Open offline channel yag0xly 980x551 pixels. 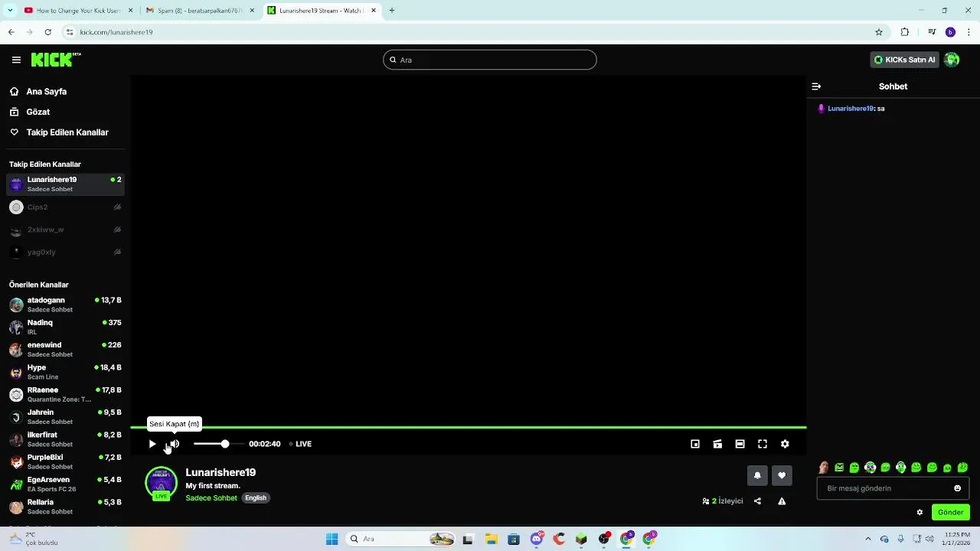click(65, 252)
